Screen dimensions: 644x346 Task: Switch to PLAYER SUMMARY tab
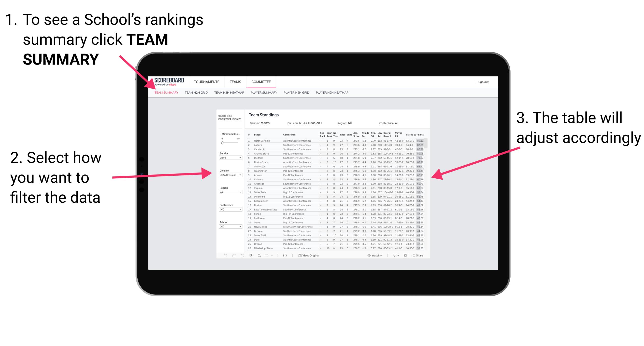[263, 95]
